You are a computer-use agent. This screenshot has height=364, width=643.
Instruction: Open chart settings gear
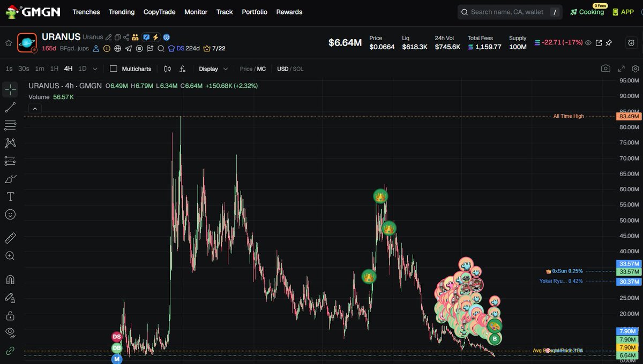(x=635, y=69)
